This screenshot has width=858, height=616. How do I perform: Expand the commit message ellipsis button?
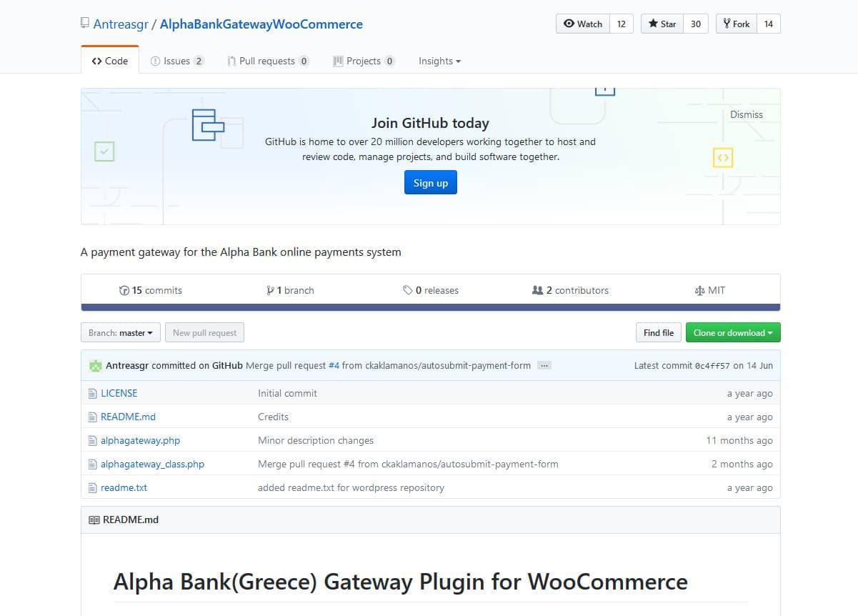544,365
